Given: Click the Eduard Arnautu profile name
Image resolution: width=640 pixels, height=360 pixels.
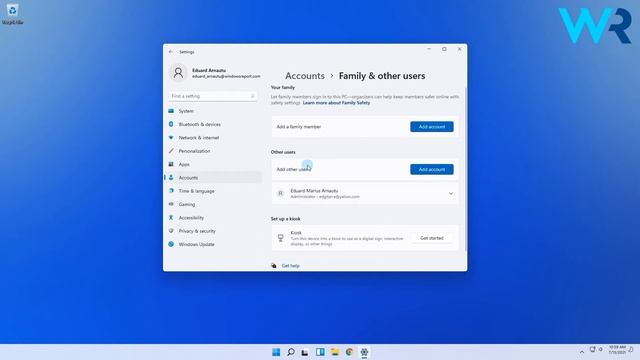Looking at the screenshot, I should [209, 70].
